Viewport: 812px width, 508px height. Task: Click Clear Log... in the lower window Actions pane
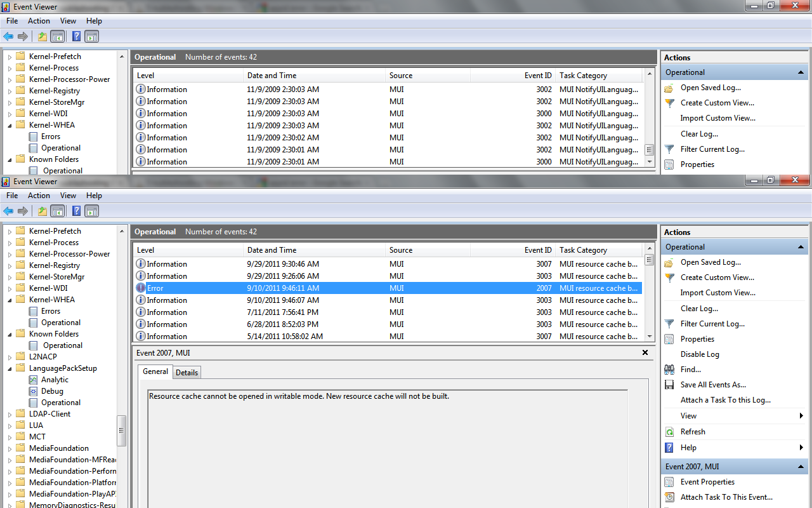(699, 309)
